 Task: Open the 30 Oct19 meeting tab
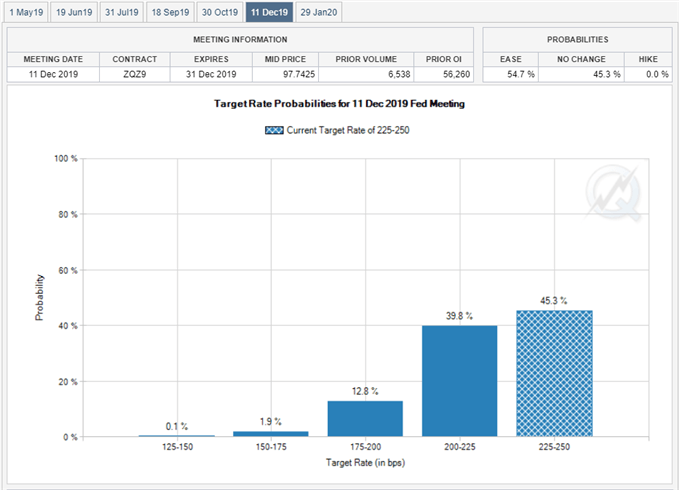pos(219,11)
